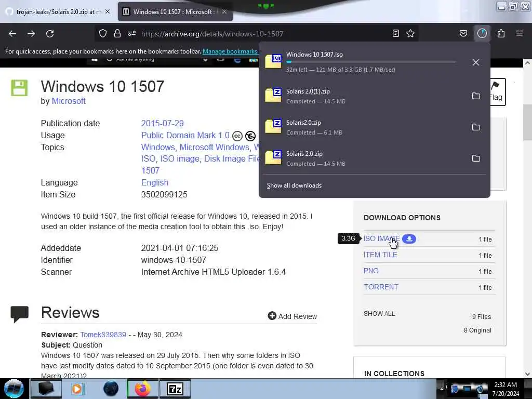The image size is (532, 399).
Task: Open media player taskbar icon
Action: [77, 389]
